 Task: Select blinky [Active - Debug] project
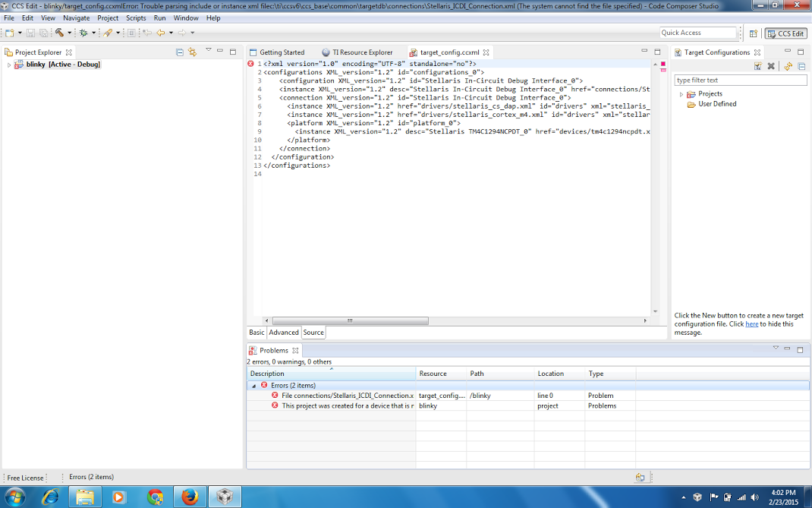pyautogui.click(x=63, y=65)
